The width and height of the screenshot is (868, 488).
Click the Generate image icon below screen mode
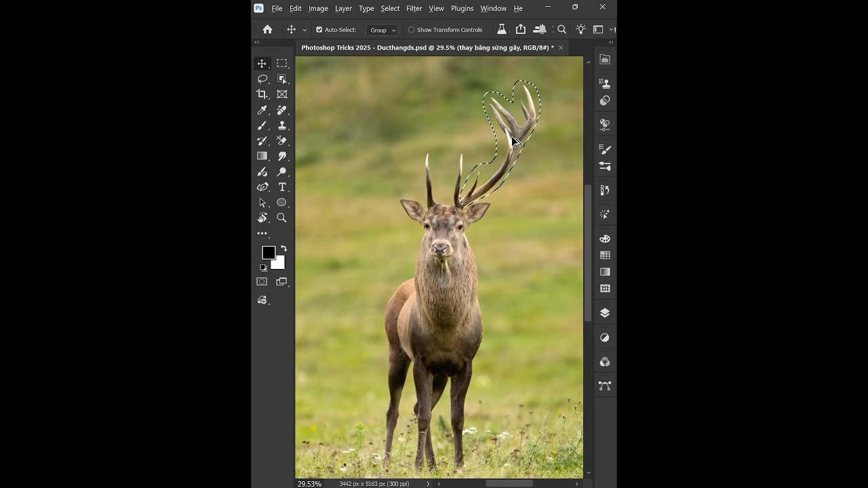tap(262, 300)
